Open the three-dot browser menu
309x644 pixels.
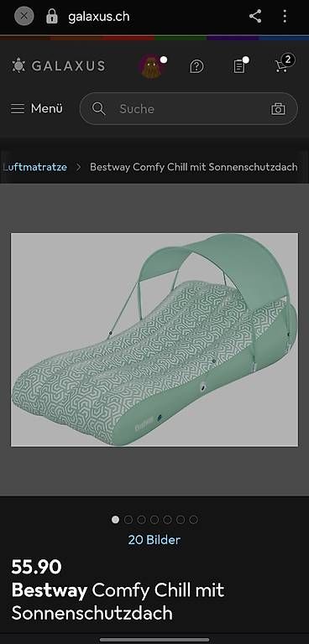pyautogui.click(x=285, y=17)
